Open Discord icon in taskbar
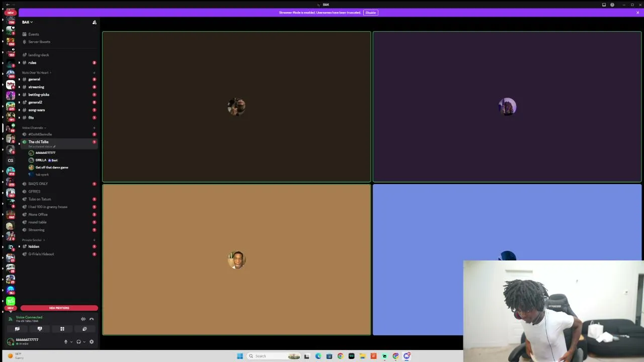This screenshot has height=362, width=644. click(407, 356)
